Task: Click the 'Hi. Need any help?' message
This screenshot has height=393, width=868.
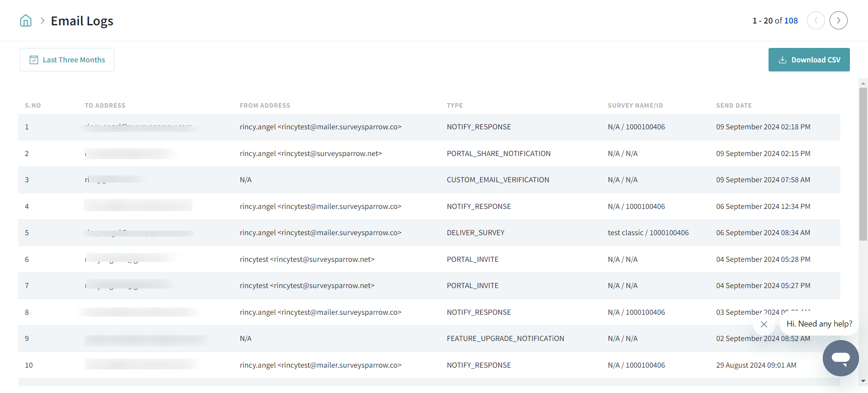Action: point(819,324)
